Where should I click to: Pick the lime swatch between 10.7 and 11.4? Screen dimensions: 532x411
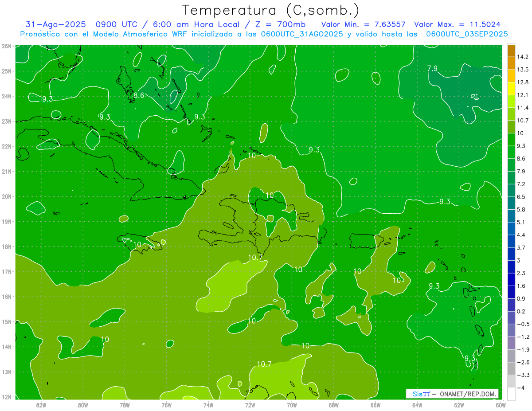click(511, 114)
